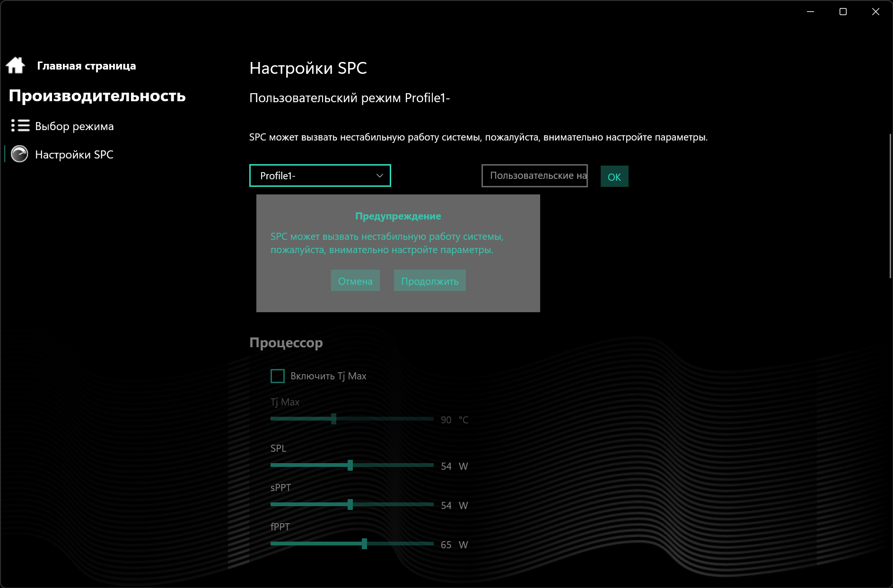The image size is (893, 588).
Task: Click the vertical scrollbar on the right edge
Action: click(890, 206)
